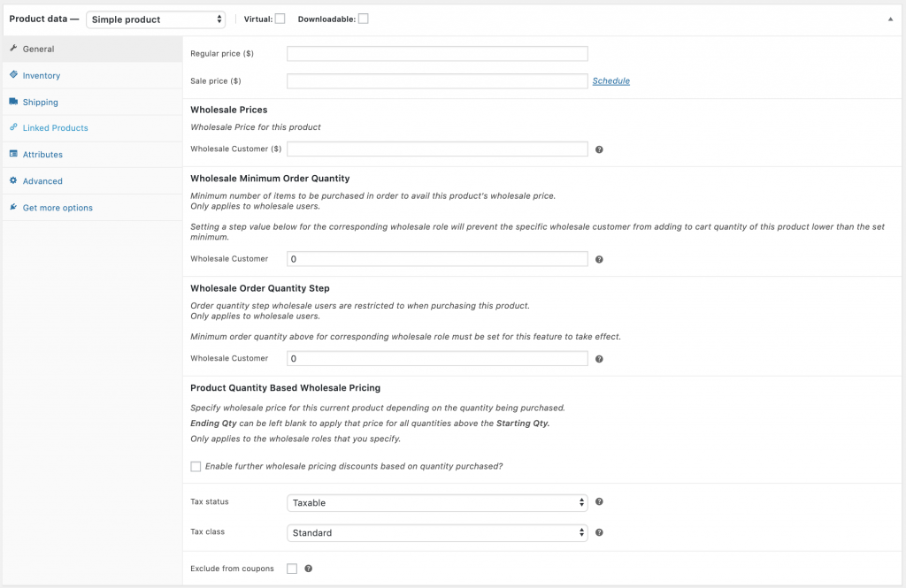Click the Schedule sale price link

click(x=610, y=80)
